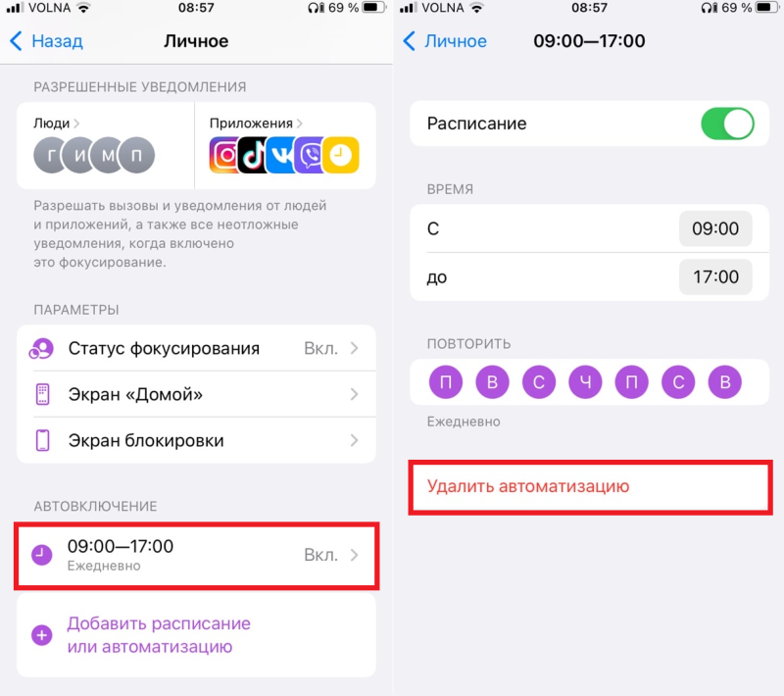Toggle the Расписание switch off
Screen dimensions: 784x696
coord(727,124)
